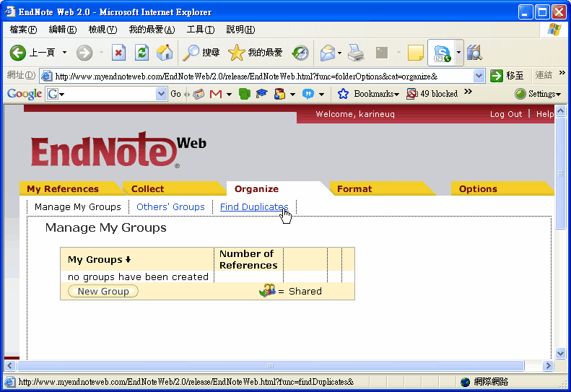The height and width of the screenshot is (392, 571).
Task: Open Google toolbar Settings dropdown
Action: pos(537,94)
